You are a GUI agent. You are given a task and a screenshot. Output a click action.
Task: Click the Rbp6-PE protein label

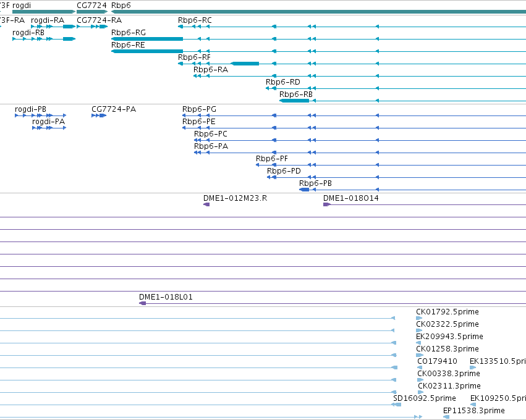pos(199,122)
